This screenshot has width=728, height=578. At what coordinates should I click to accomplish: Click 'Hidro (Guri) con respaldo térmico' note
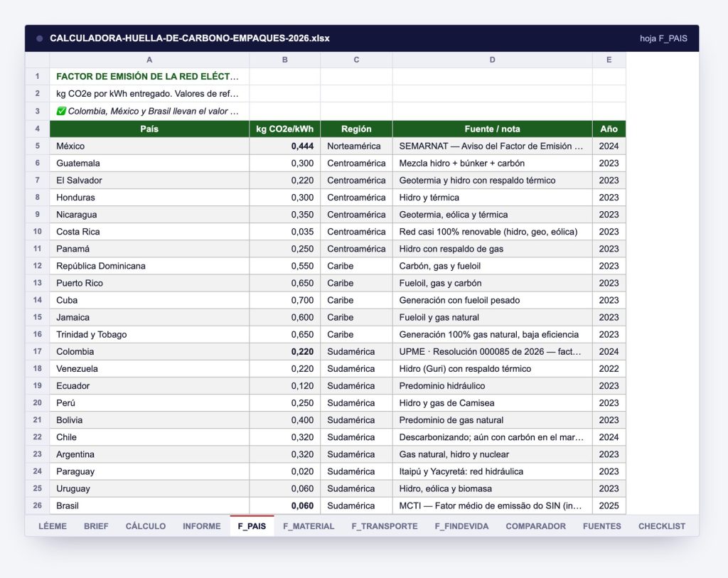pyautogui.click(x=492, y=368)
